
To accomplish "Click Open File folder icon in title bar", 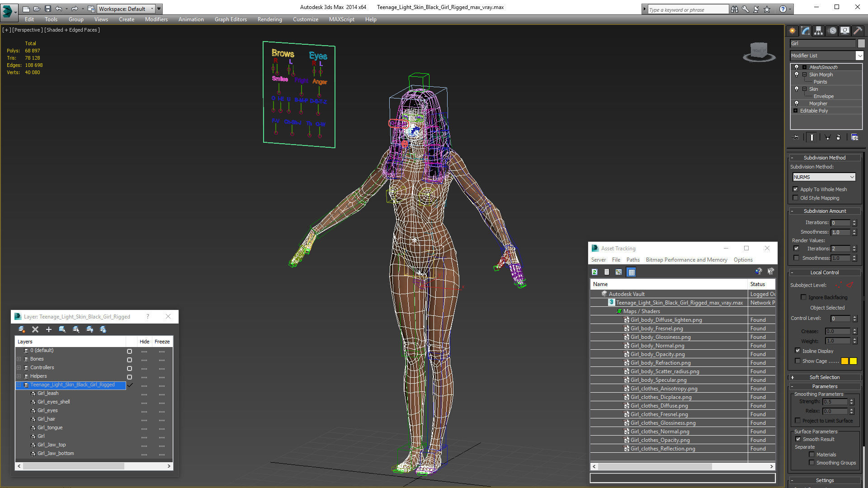I will [x=37, y=9].
